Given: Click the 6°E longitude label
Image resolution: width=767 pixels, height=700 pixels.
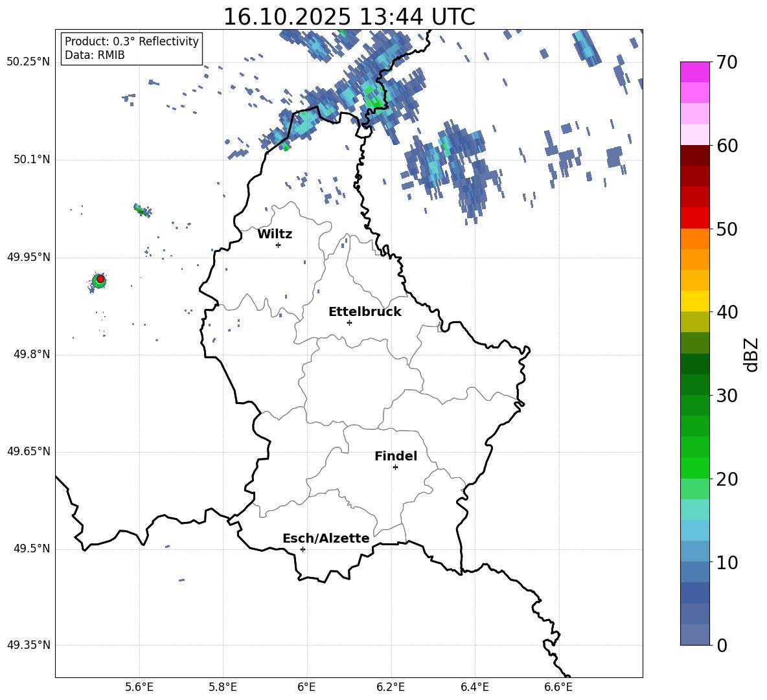Looking at the screenshot, I should click(306, 687).
